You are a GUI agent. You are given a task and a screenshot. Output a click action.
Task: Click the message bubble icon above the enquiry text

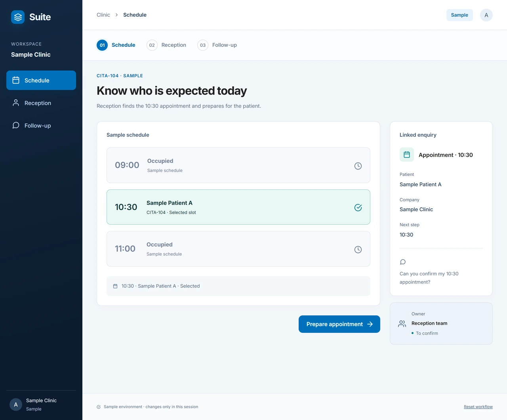click(x=403, y=262)
